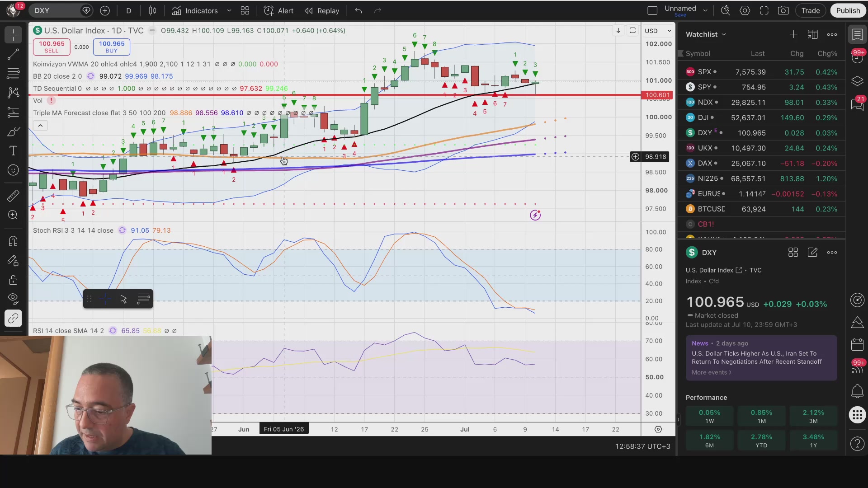
Task: Open chart settings hexagon icon
Action: [745, 11]
